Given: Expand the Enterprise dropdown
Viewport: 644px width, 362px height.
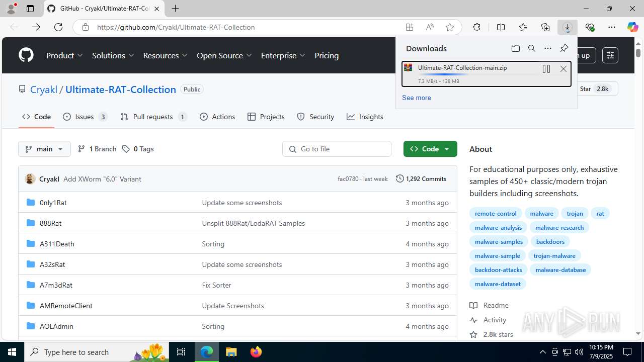Looking at the screenshot, I should 283,55.
